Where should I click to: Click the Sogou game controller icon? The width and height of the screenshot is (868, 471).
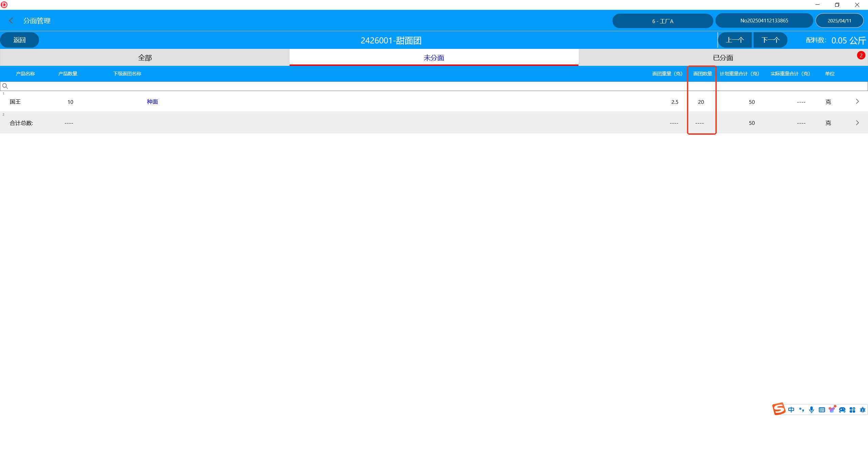tap(842, 410)
